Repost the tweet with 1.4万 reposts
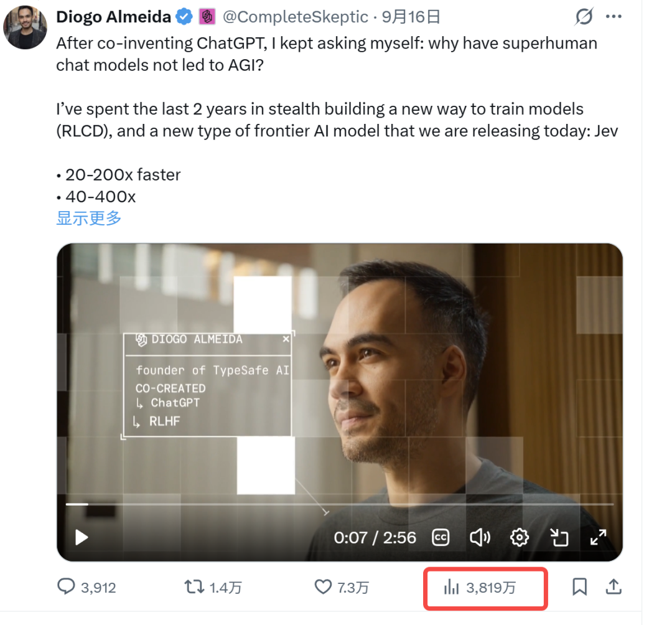 click(213, 587)
